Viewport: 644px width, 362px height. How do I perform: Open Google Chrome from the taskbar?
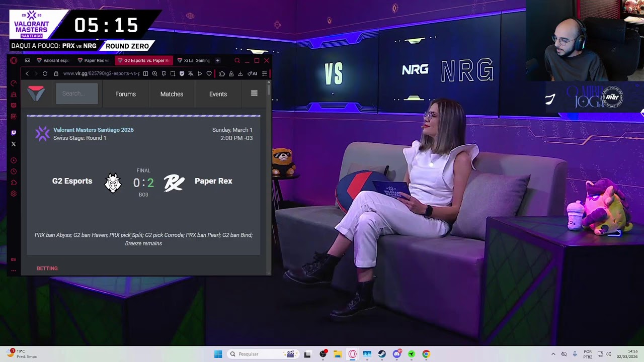(x=426, y=354)
